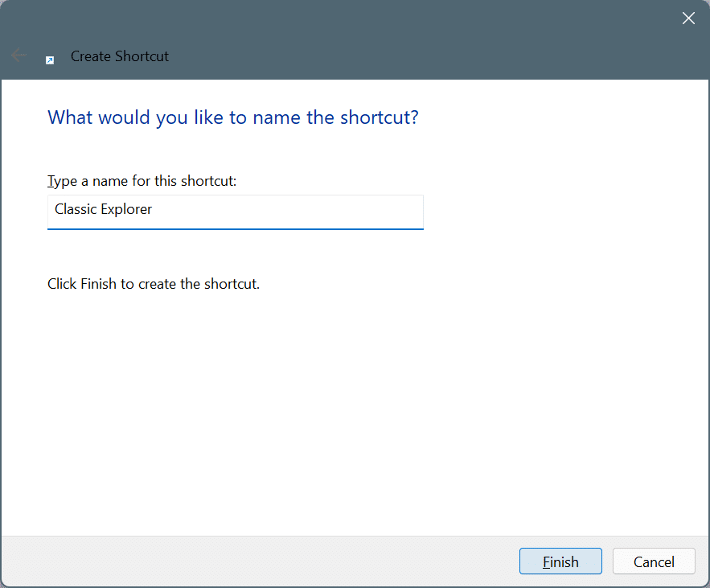Select the wizard icon left of Create Shortcut

(50, 60)
